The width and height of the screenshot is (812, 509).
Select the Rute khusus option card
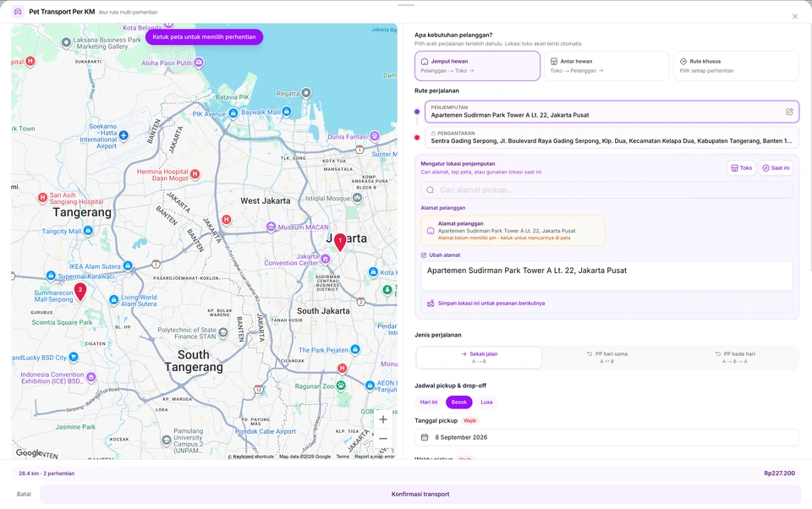[736, 66]
